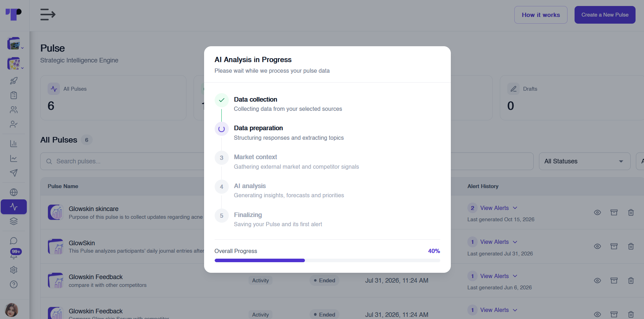View the Glowskin skincare pulse eye icon

pyautogui.click(x=597, y=212)
